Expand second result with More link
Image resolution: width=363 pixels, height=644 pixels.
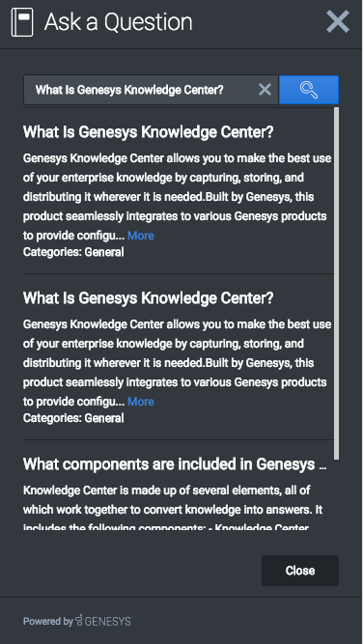click(x=140, y=402)
